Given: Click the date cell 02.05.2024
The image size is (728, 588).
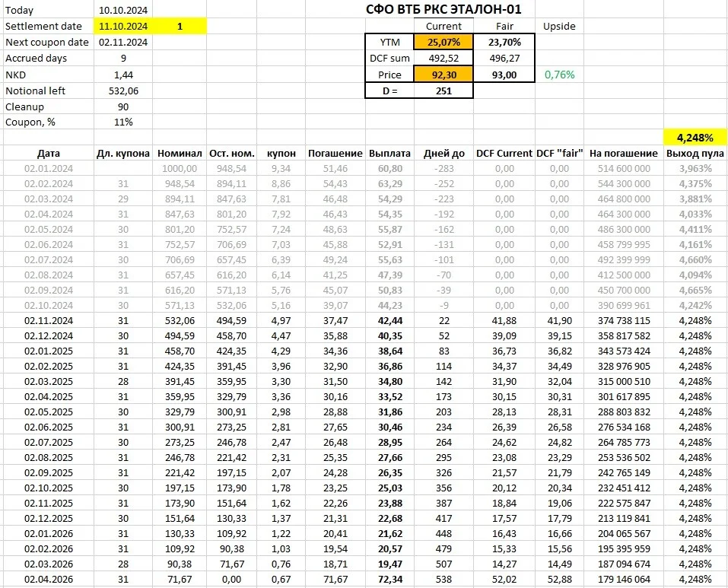Looking at the screenshot, I should (49, 230).
